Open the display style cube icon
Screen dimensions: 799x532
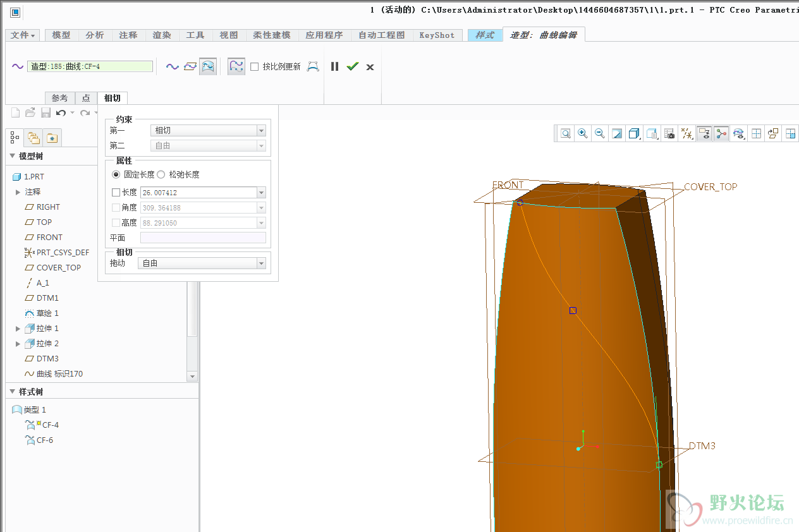pos(634,133)
